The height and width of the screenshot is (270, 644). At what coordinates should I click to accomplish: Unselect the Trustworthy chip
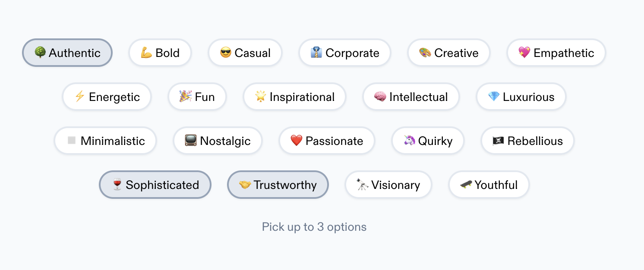tap(278, 185)
